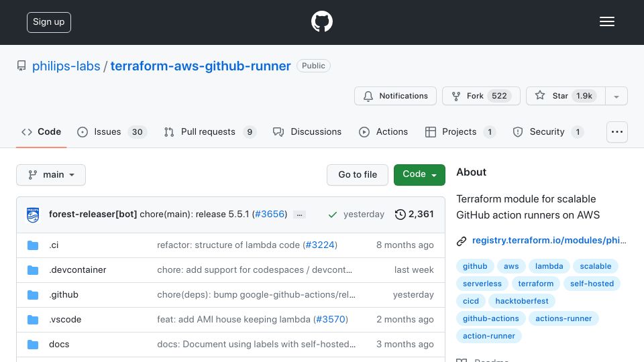Image resolution: width=644 pixels, height=362 pixels.
Task: Click the github topic tag
Action: (475, 266)
